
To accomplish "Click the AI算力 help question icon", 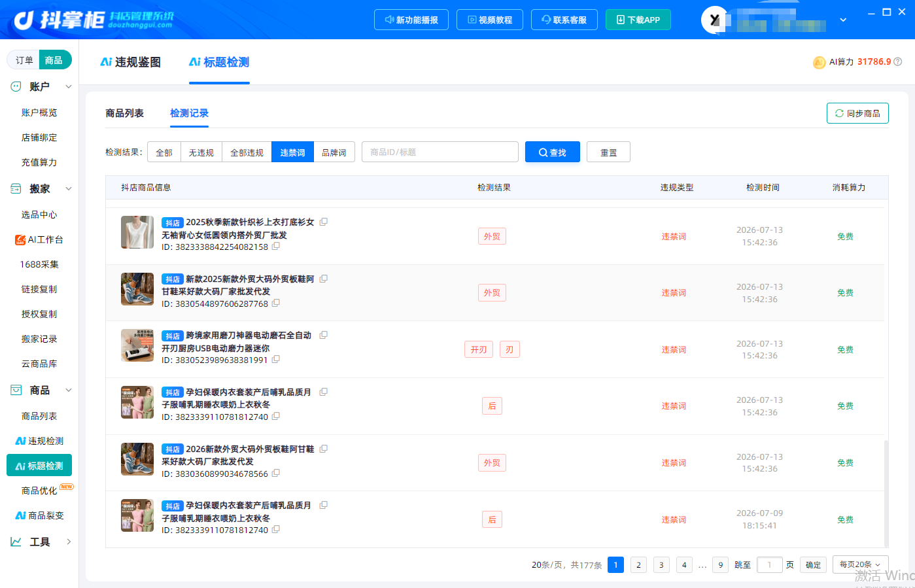I will (898, 61).
